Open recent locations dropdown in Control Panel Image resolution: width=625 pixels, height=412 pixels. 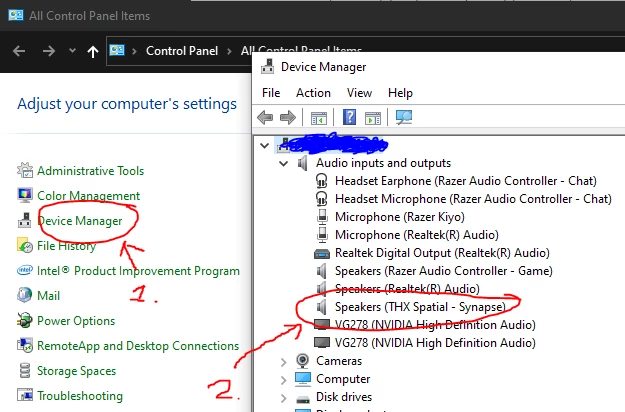click(72, 51)
